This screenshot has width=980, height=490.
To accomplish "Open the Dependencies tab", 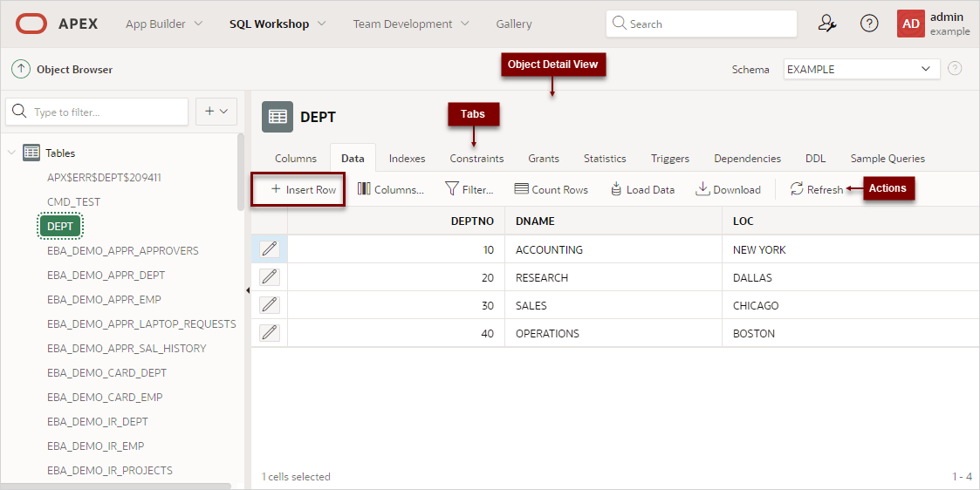I will point(748,159).
